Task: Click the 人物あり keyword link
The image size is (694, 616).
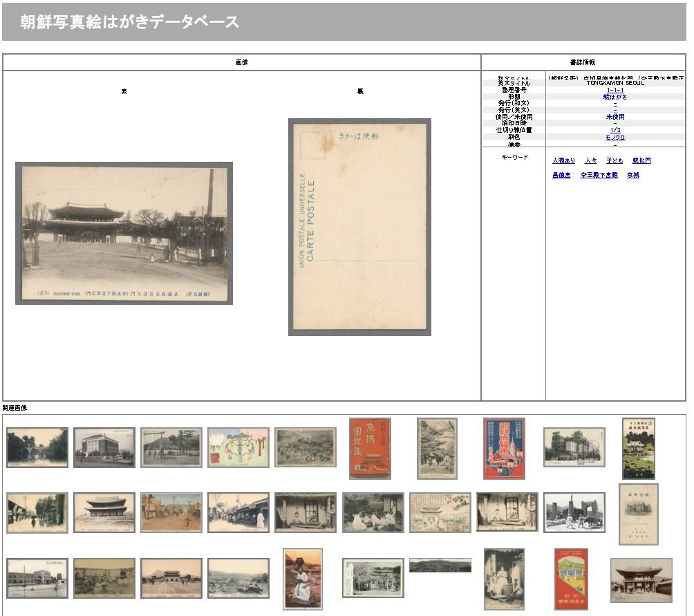Action: tap(563, 160)
